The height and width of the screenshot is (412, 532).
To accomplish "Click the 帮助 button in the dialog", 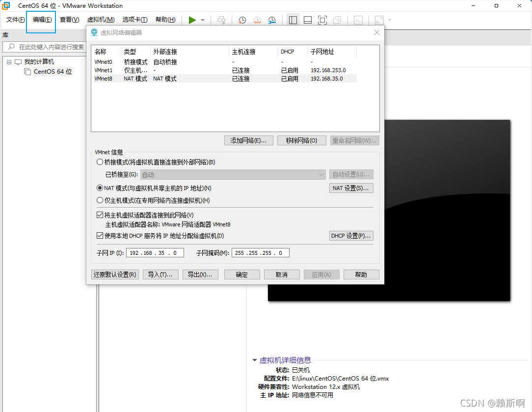I will tap(361, 275).
